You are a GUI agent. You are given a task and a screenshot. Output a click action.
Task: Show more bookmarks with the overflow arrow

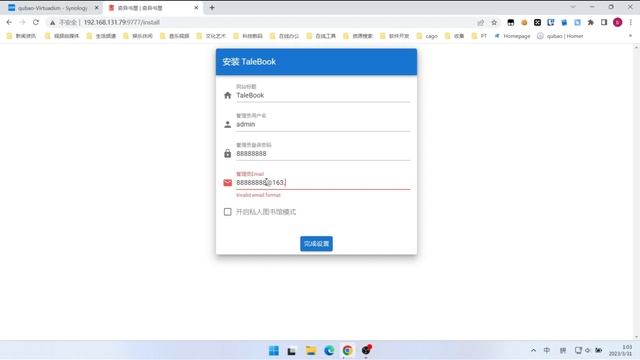(x=630, y=36)
